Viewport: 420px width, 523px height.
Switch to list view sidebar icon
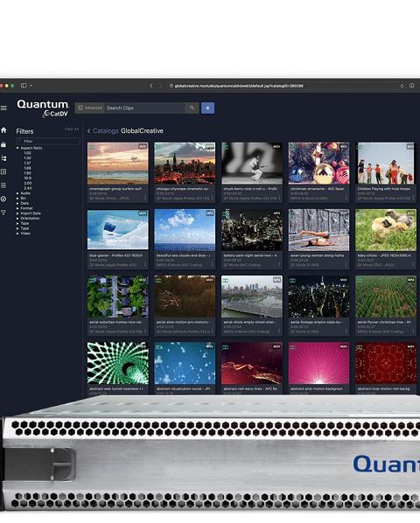coord(3,185)
